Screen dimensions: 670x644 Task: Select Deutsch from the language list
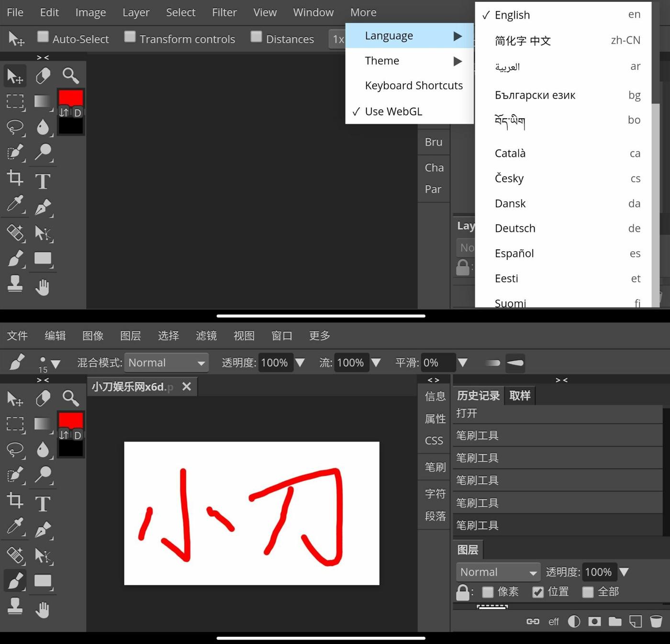[x=515, y=228]
